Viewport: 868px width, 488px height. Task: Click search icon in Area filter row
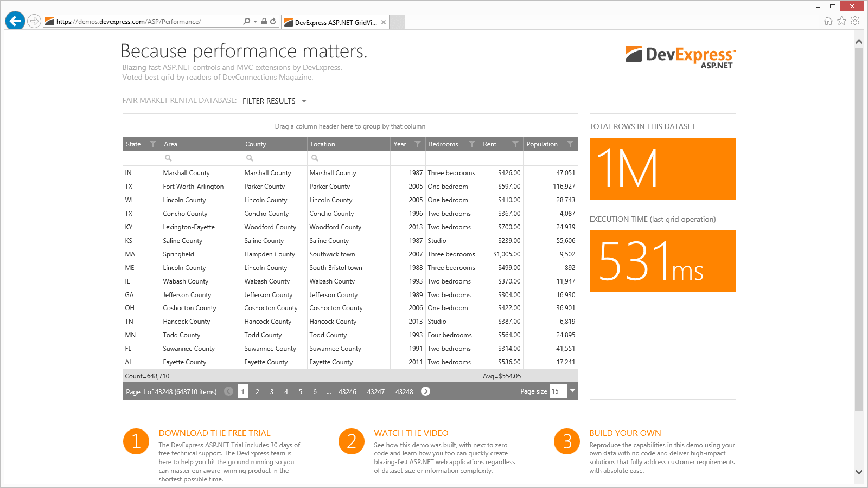tap(168, 158)
